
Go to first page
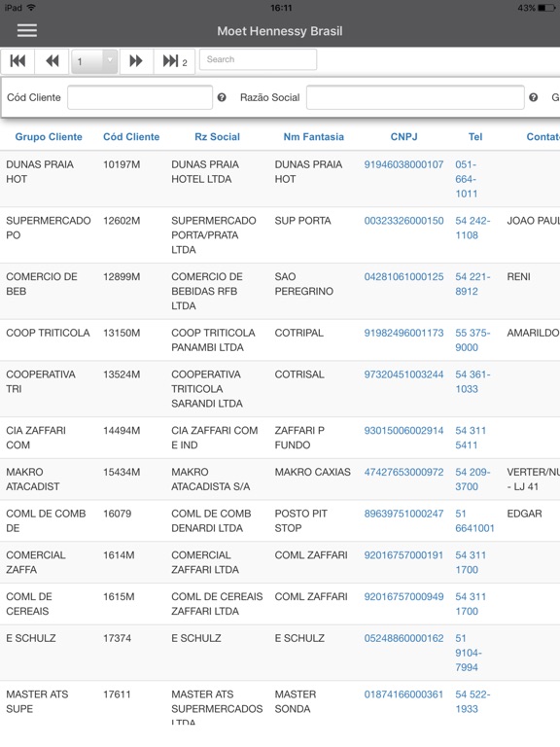(17, 61)
